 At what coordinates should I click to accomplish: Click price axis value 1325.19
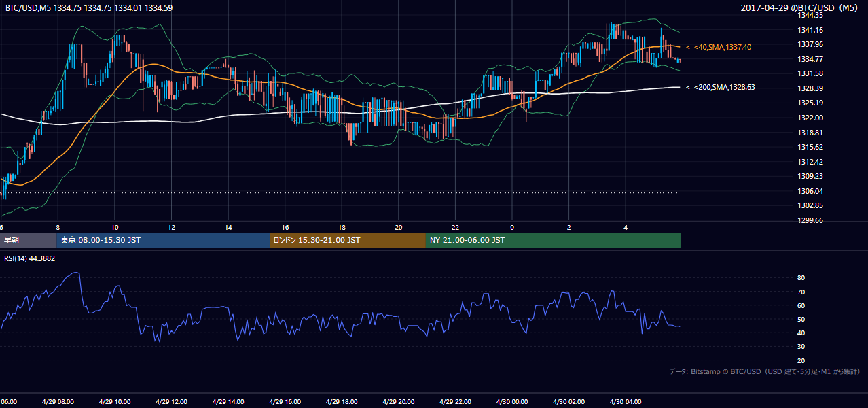[811, 103]
